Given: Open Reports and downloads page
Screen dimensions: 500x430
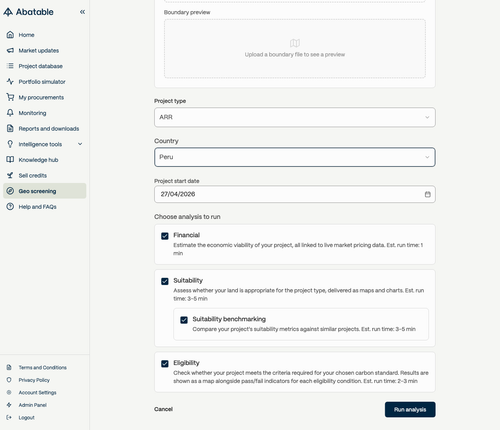Looking at the screenshot, I should [x=45, y=129].
